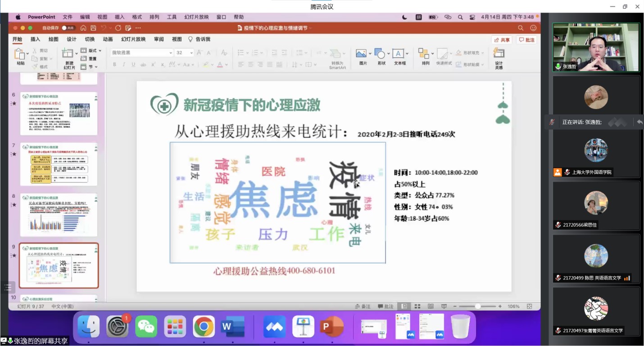Click the Text Box (文本框) icon
This screenshot has height=346, width=644.
[x=398, y=54]
